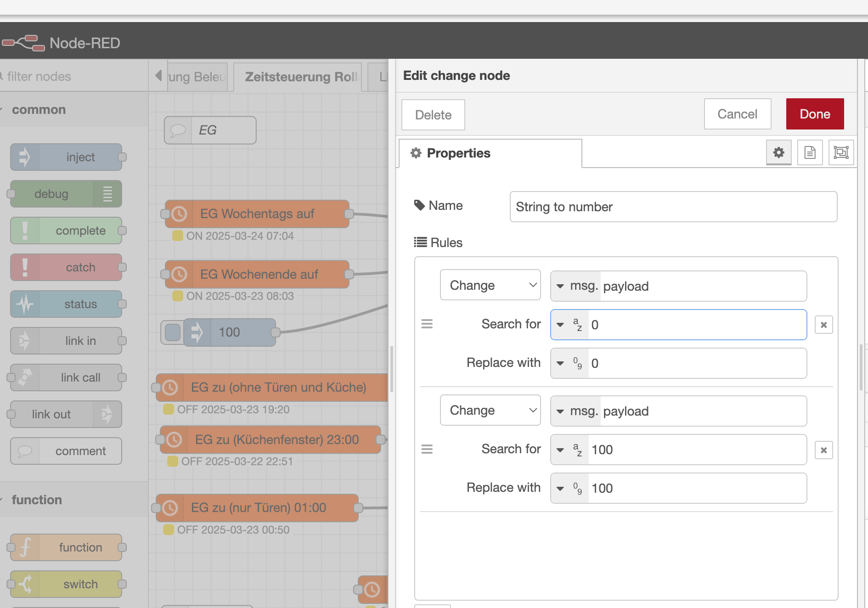Viewport: 868px width, 608px height.
Task: Open node description document icon
Action: coord(810,152)
